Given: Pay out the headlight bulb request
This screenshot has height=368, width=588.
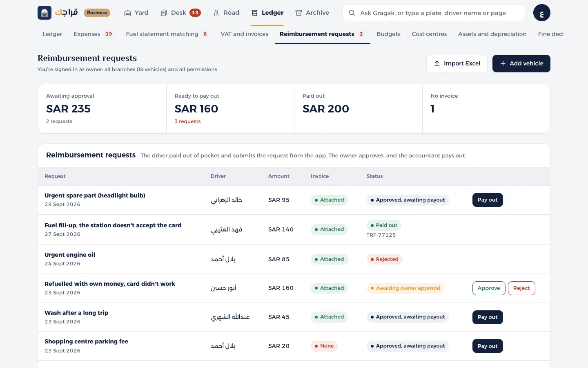Looking at the screenshot, I should (x=488, y=200).
